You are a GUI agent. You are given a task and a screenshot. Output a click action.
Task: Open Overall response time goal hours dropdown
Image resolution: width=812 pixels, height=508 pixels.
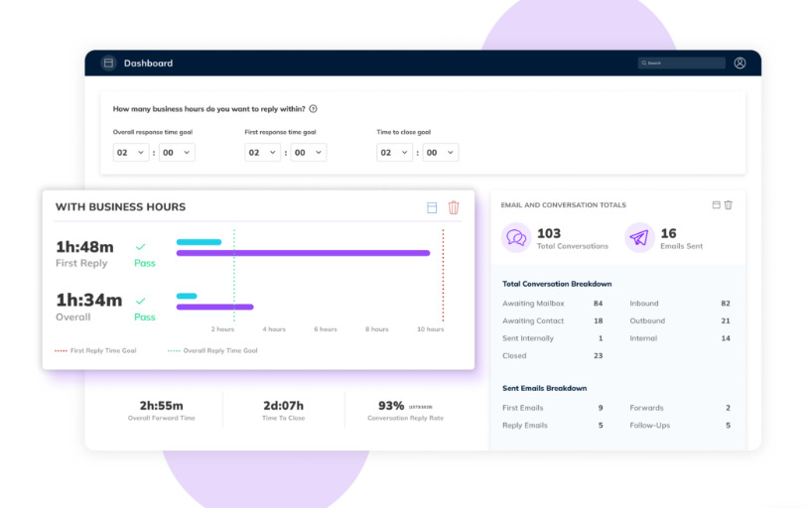[x=131, y=153]
